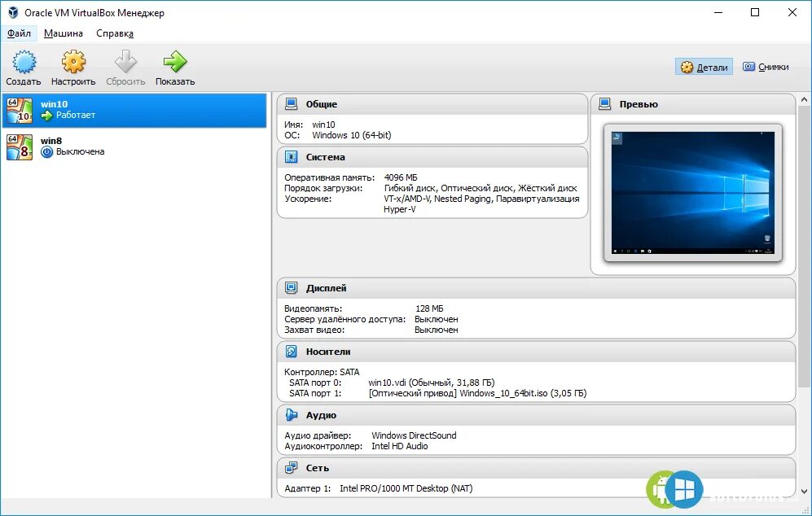The image size is (812, 516).
Task: Click the win10 desktop preview thumbnail
Action: 693,193
